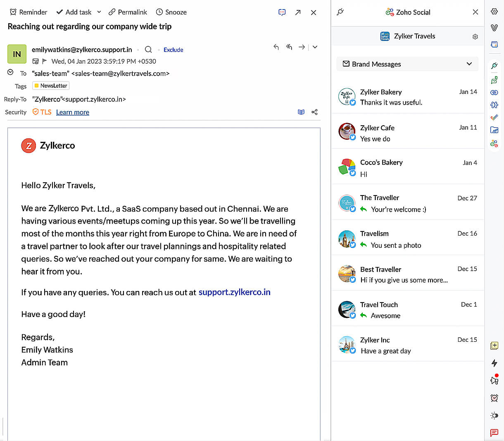Click the blue puzzle widget icon
504x441 pixels.
494,105
